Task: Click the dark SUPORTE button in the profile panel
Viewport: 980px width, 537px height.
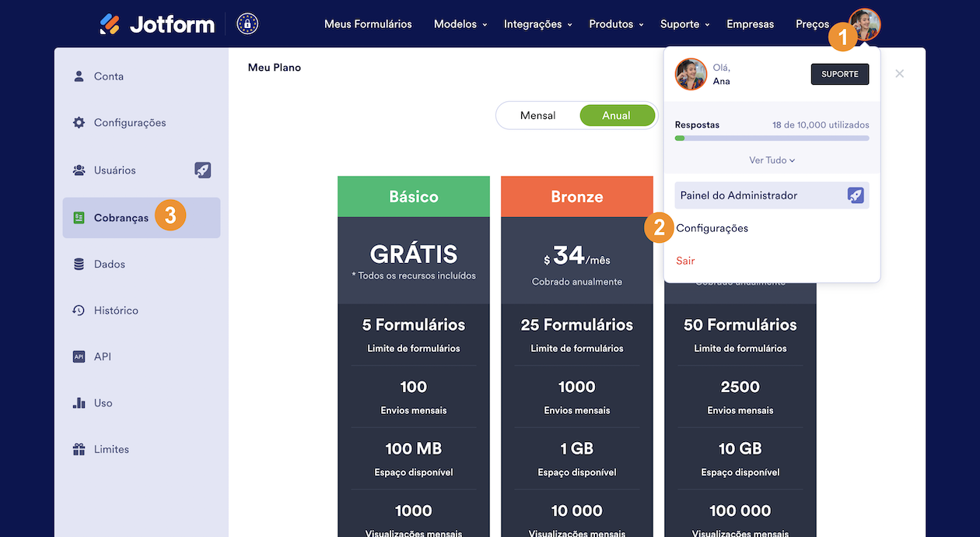Action: (840, 74)
